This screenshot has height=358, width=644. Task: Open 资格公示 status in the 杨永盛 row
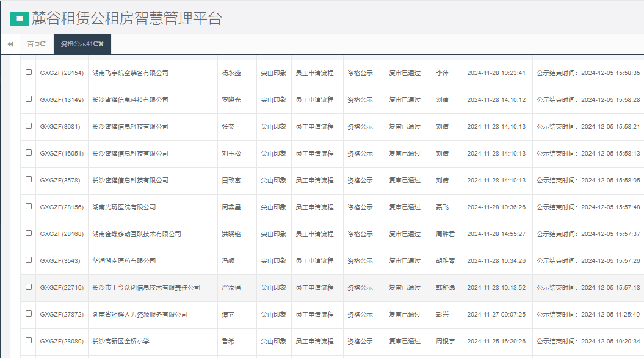360,73
